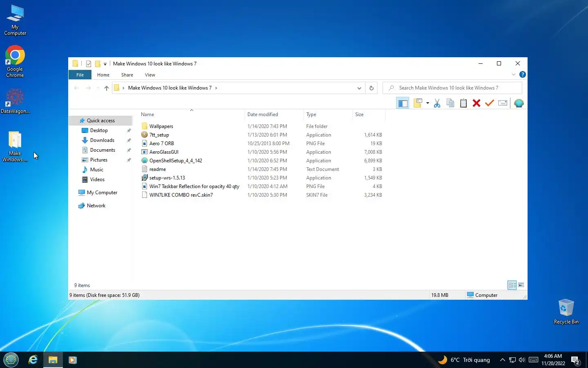This screenshot has height=368, width=588.
Task: Click the red X Delete icon
Action: (476, 103)
